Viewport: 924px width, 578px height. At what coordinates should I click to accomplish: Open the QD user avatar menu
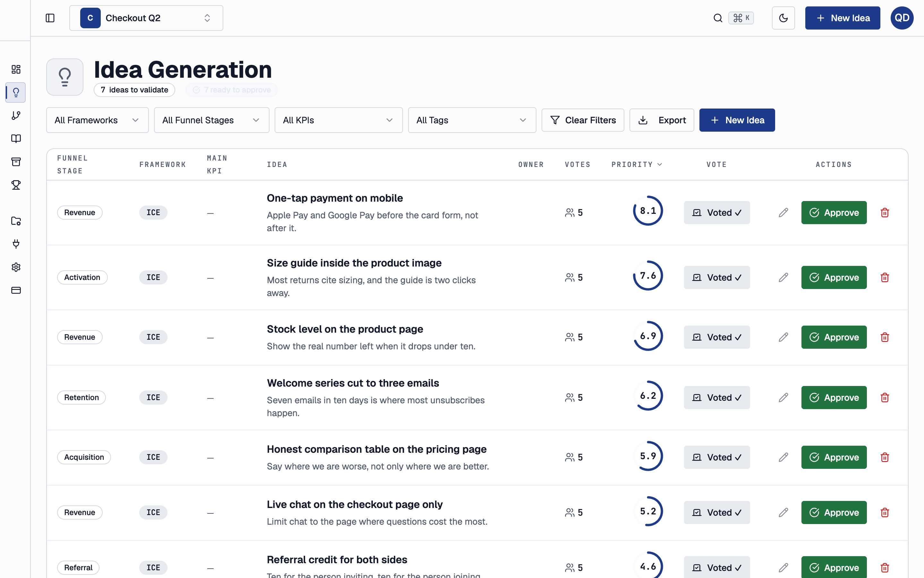(x=902, y=18)
